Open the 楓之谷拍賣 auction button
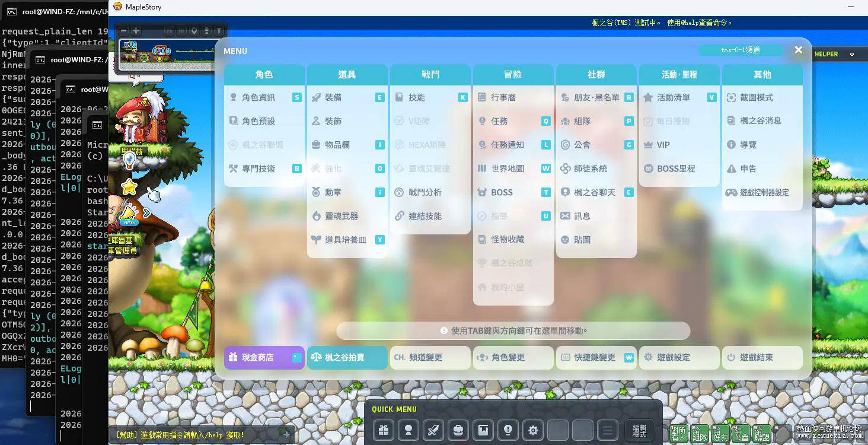The height and width of the screenshot is (445, 868). 347,358
